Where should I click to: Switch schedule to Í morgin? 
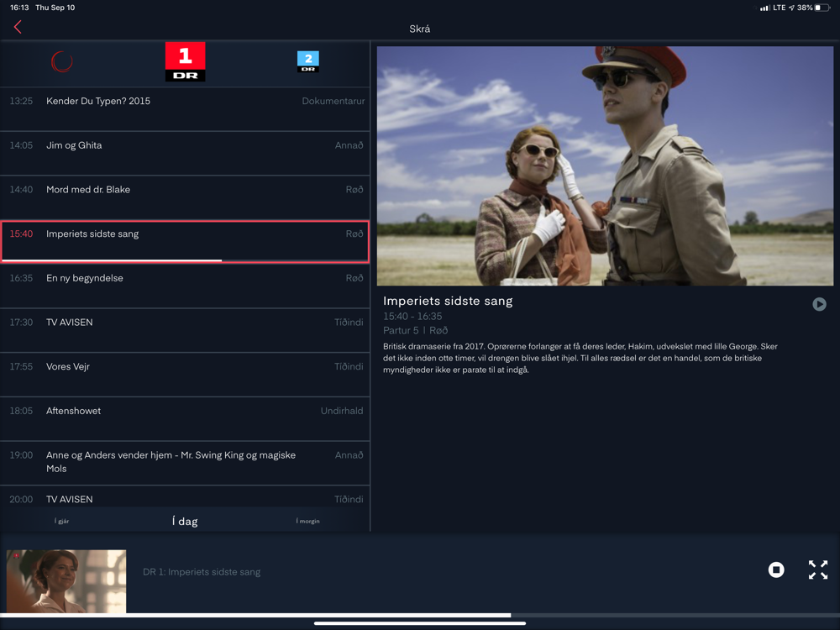pyautogui.click(x=308, y=522)
